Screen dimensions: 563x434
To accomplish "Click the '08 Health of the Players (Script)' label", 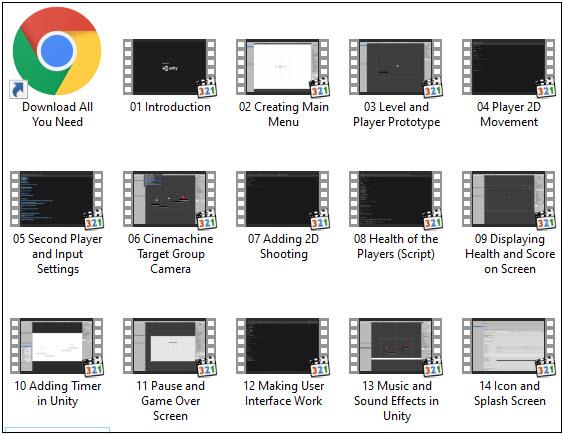I will point(396,247).
